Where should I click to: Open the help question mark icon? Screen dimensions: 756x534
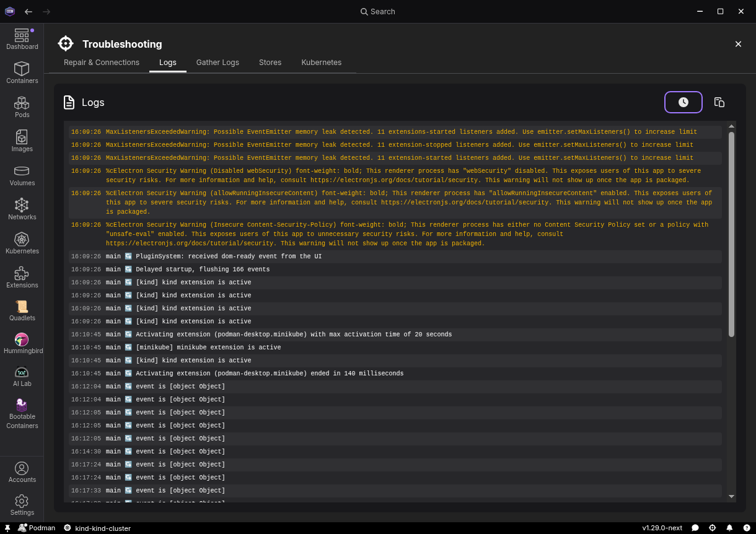click(746, 528)
